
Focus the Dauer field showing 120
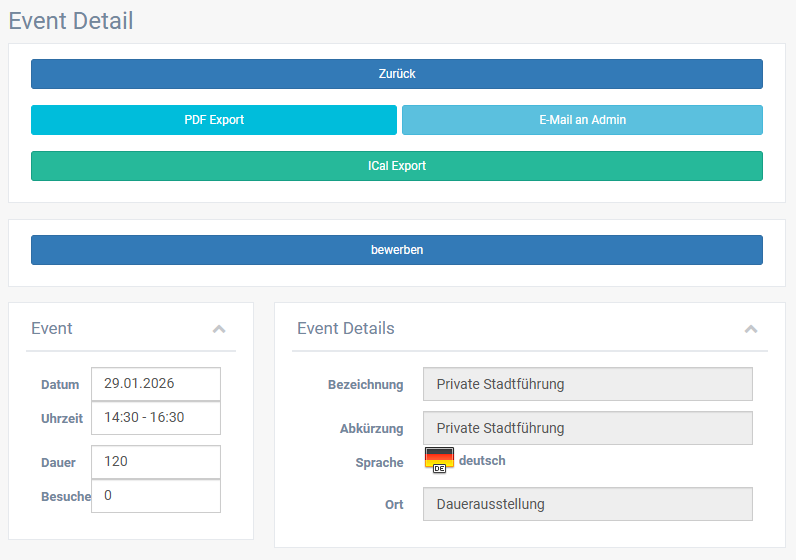[155, 462]
